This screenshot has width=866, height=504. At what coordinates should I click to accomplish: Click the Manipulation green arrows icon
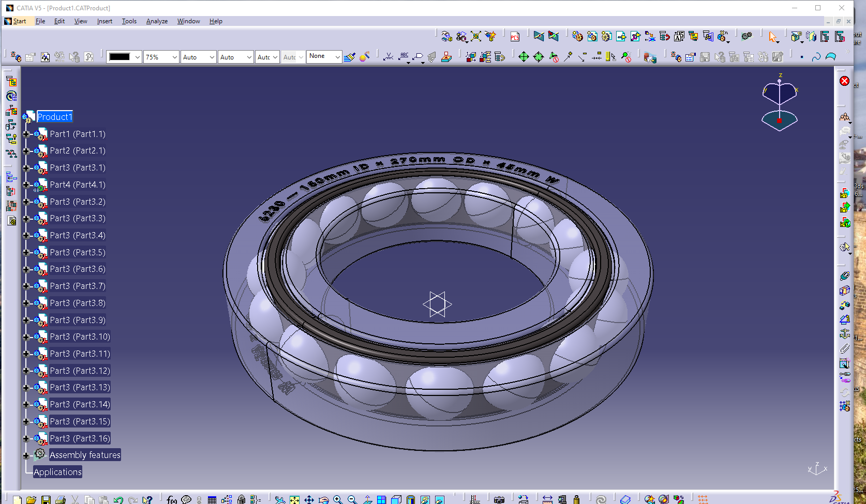click(524, 57)
